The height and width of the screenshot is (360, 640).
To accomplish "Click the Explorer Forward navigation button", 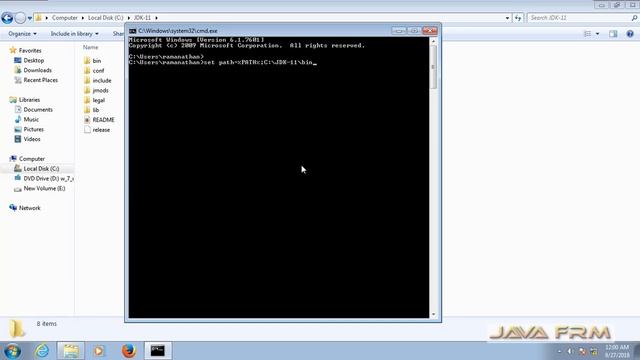I will 20,18.
